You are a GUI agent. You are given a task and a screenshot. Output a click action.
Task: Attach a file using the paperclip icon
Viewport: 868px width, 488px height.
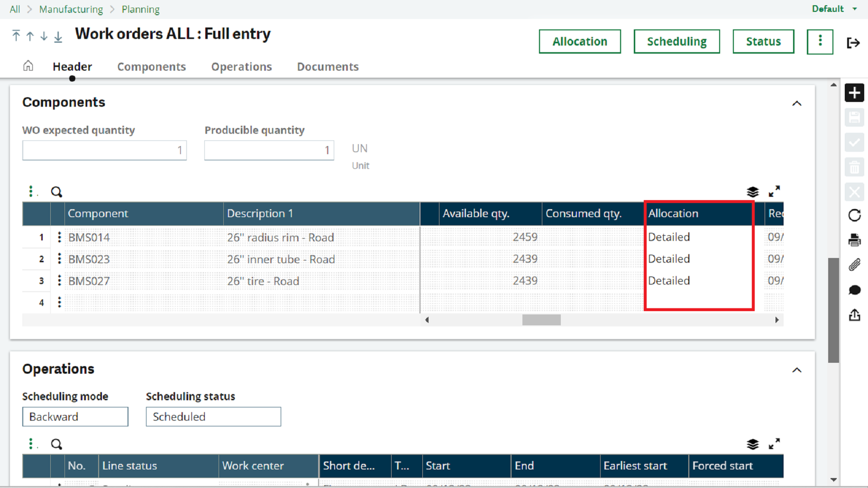click(855, 265)
